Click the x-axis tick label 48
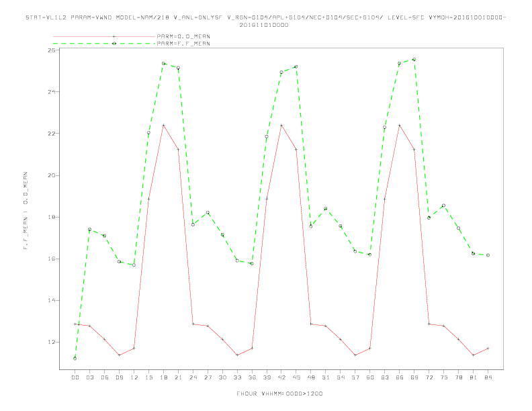Image resolution: width=532 pixels, height=411 pixels. point(311,377)
